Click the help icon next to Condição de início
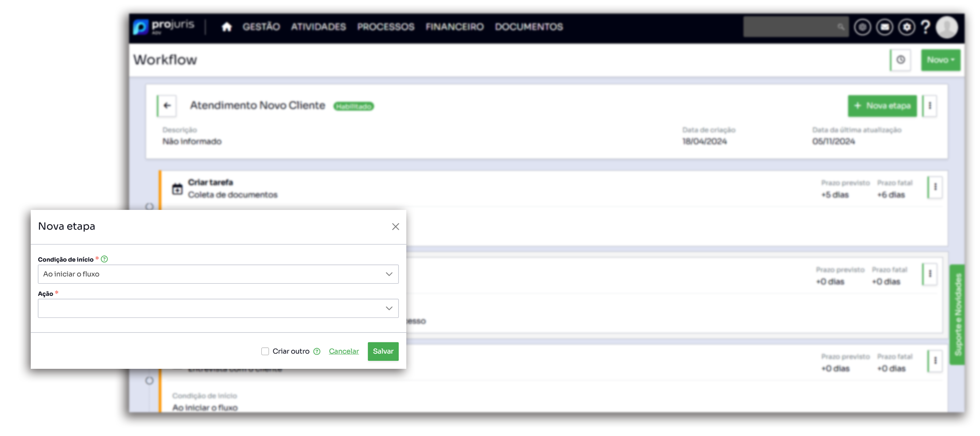This screenshot has width=980, height=436. 105,259
